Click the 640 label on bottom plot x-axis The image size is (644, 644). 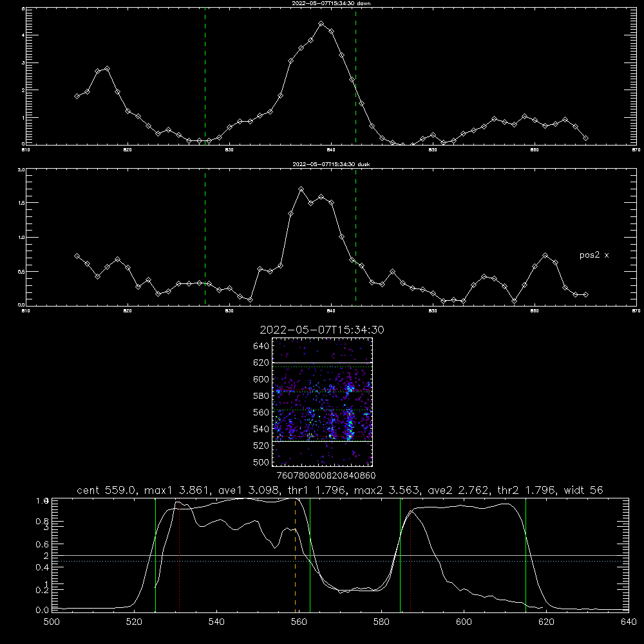coord(629,622)
